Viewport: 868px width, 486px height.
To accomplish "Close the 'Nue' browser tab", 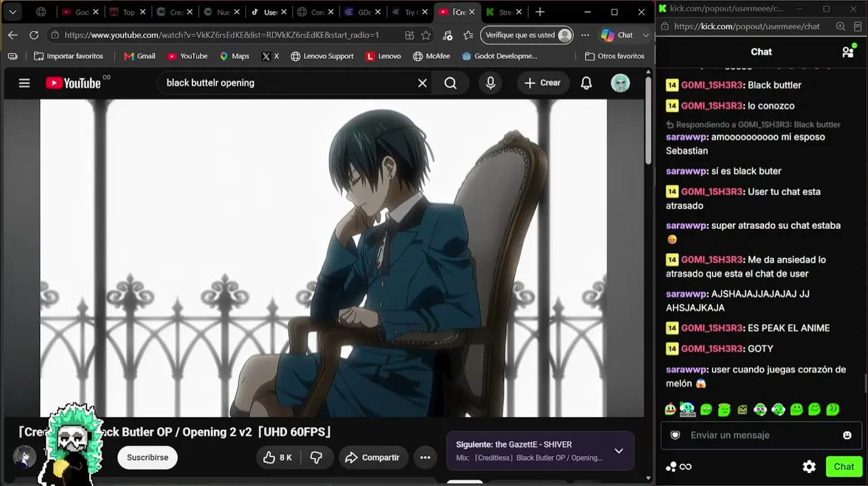I will tap(236, 12).
